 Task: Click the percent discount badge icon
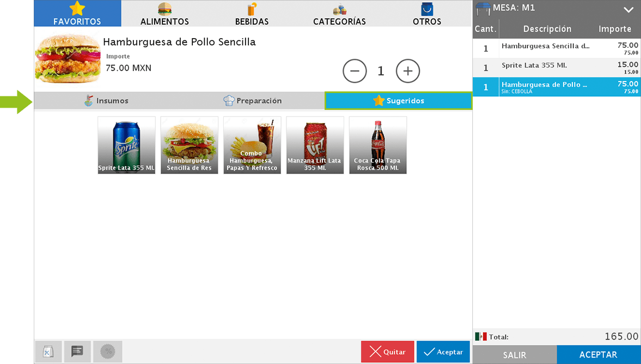108,352
